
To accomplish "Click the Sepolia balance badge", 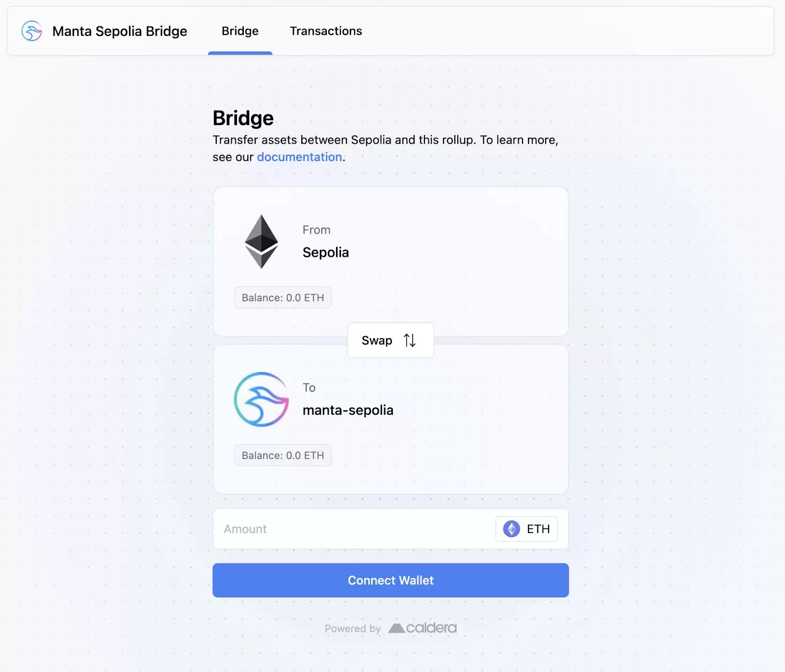I will tap(283, 297).
